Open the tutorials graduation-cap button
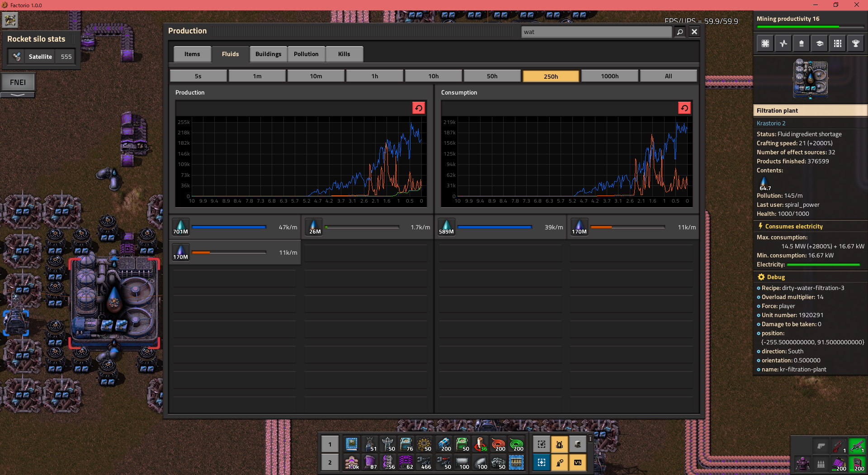 (x=820, y=43)
